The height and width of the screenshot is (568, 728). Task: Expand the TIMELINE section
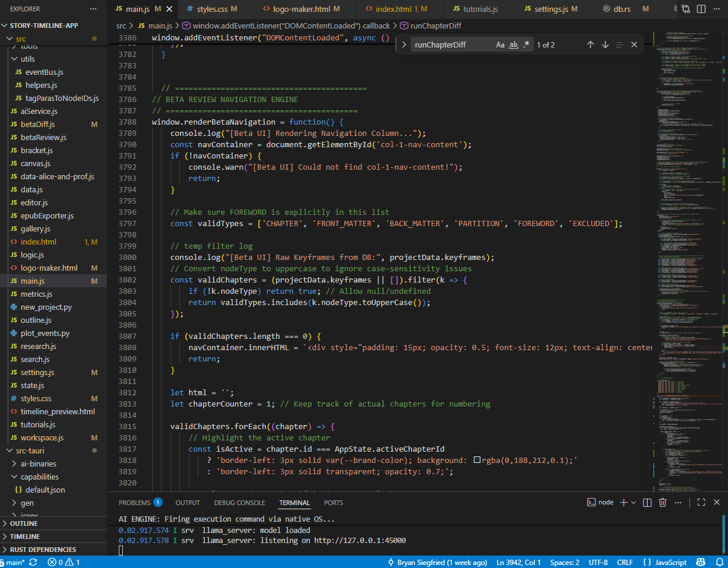click(53, 537)
